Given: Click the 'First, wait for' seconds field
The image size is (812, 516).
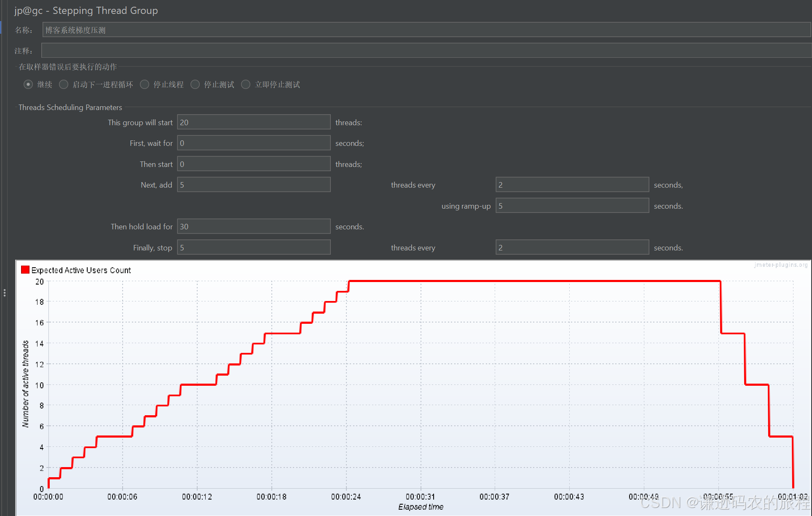Looking at the screenshot, I should (254, 143).
